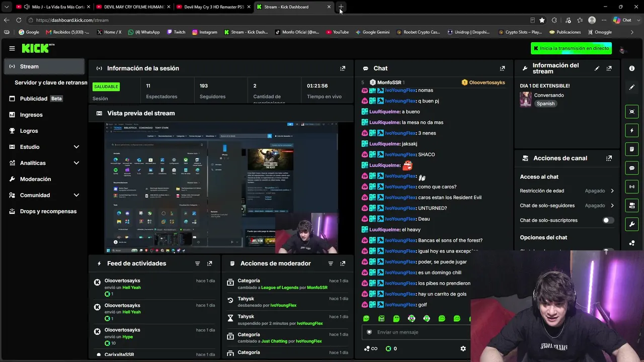The height and width of the screenshot is (362, 644).
Task: Click the browser address bar
Action: [282, 20]
